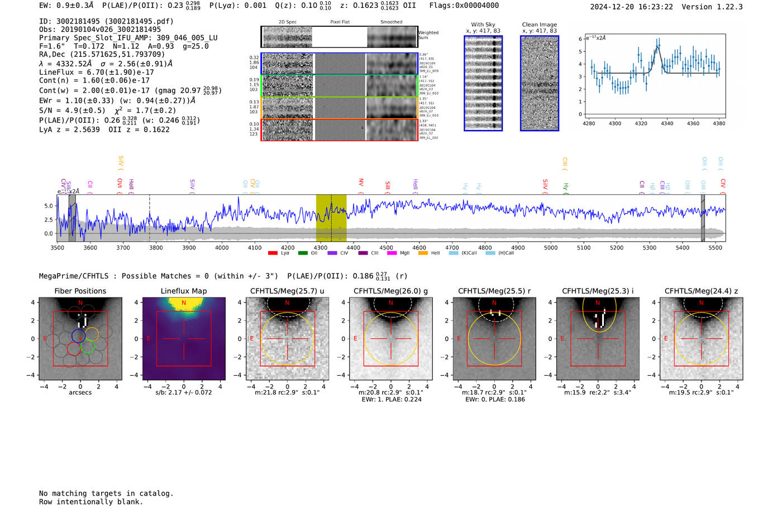Open the Fiber Positions image
This screenshot has width=782, height=532.
click(80, 338)
